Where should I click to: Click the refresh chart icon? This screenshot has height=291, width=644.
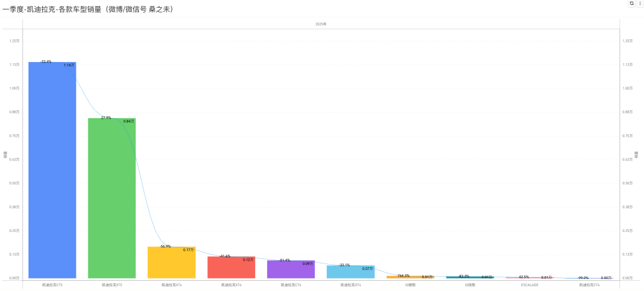click(x=631, y=3)
